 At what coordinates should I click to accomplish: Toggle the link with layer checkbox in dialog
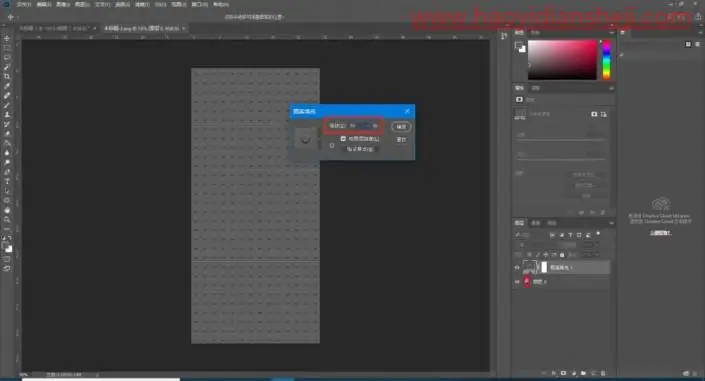click(343, 139)
